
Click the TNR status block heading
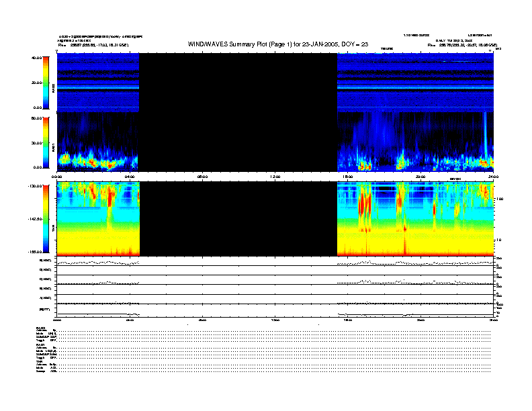[40, 362]
